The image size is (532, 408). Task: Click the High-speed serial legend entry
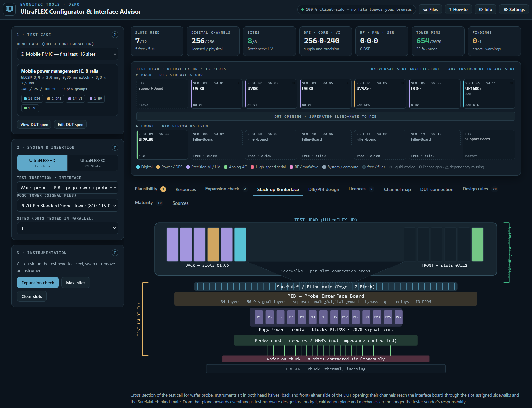coord(268,167)
